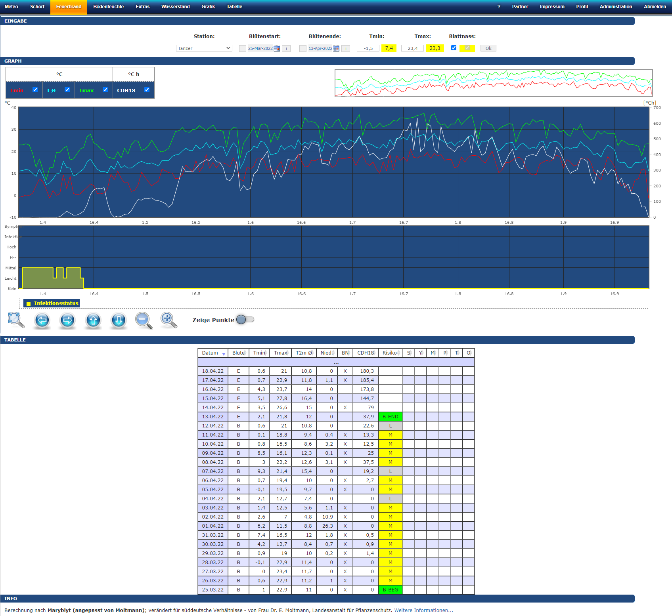Pan graph left with arrow icon
Screen dimensions: 672x616
point(42,320)
